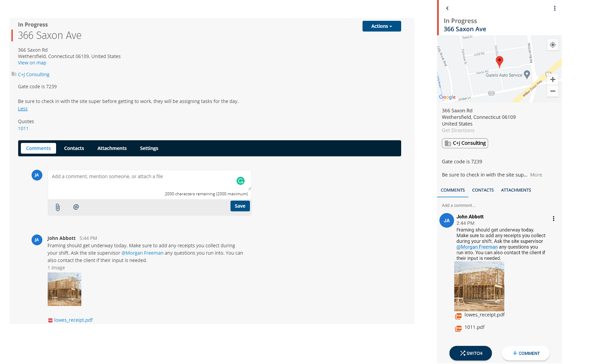
Task: Switch to the Contacts tab
Action: tap(74, 148)
